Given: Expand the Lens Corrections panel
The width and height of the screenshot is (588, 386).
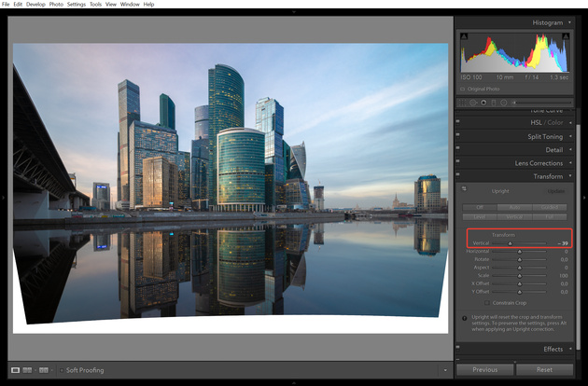Looking at the screenshot, I should coord(570,163).
